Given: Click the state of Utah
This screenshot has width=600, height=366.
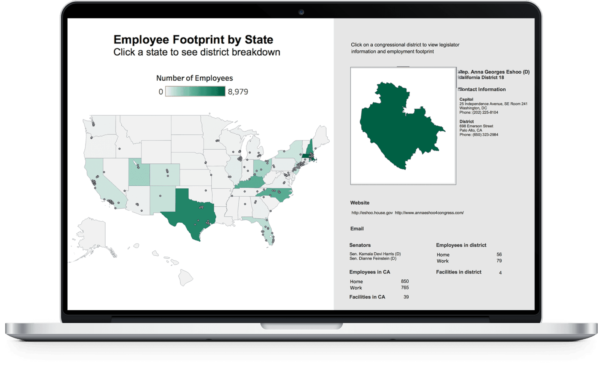Looking at the screenshot, I should coord(139,172).
